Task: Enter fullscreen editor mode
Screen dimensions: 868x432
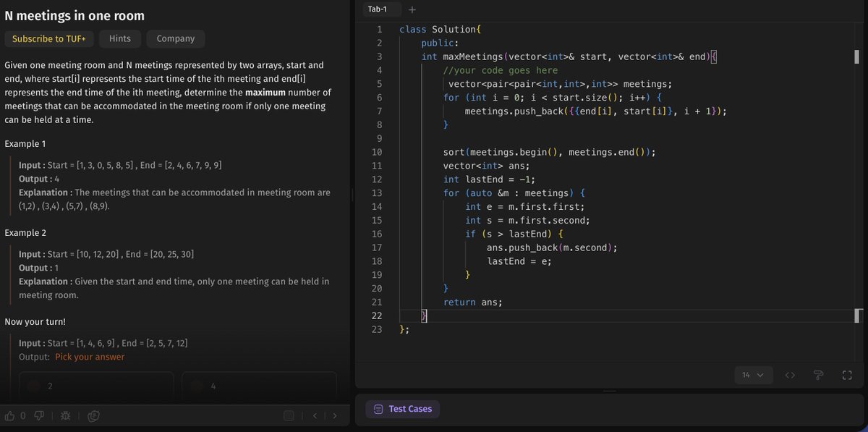Action: (847, 375)
